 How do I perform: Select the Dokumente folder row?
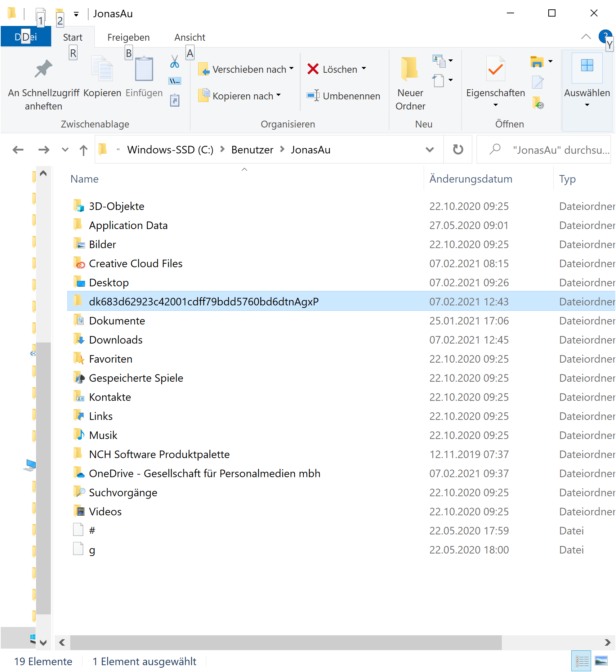[x=341, y=321]
